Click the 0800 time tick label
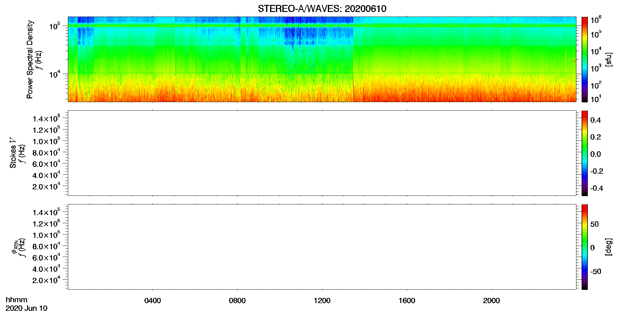 coord(237,301)
